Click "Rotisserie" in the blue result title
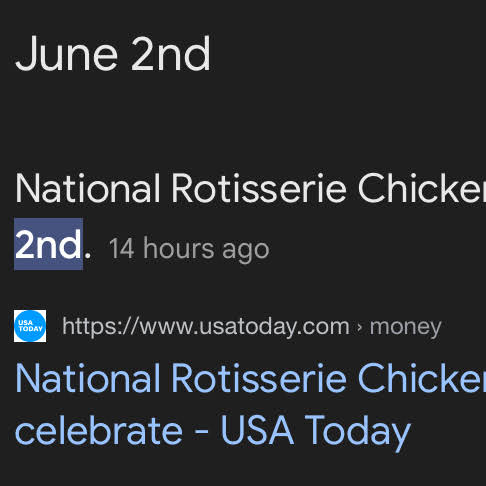This screenshot has width=486, height=486. pos(259,378)
